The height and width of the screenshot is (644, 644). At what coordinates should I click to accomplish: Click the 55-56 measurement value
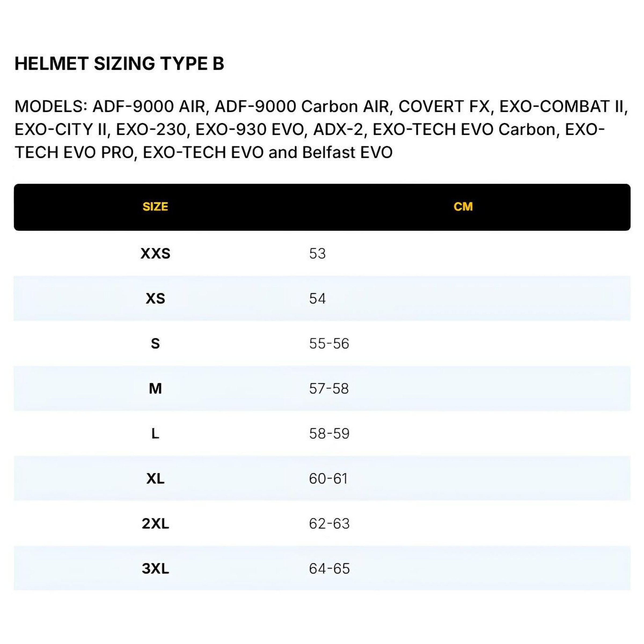click(329, 343)
